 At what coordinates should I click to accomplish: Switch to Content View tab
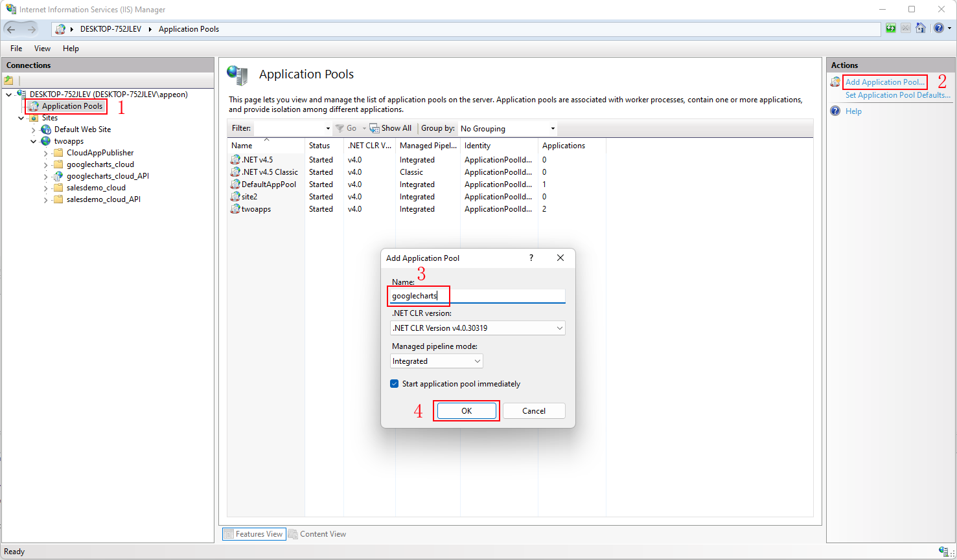(x=317, y=534)
